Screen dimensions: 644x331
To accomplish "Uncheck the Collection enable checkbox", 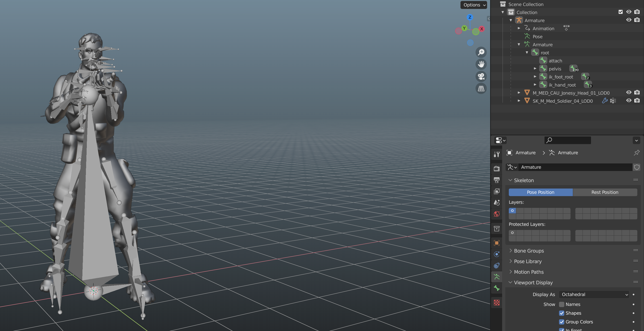I will (621, 12).
